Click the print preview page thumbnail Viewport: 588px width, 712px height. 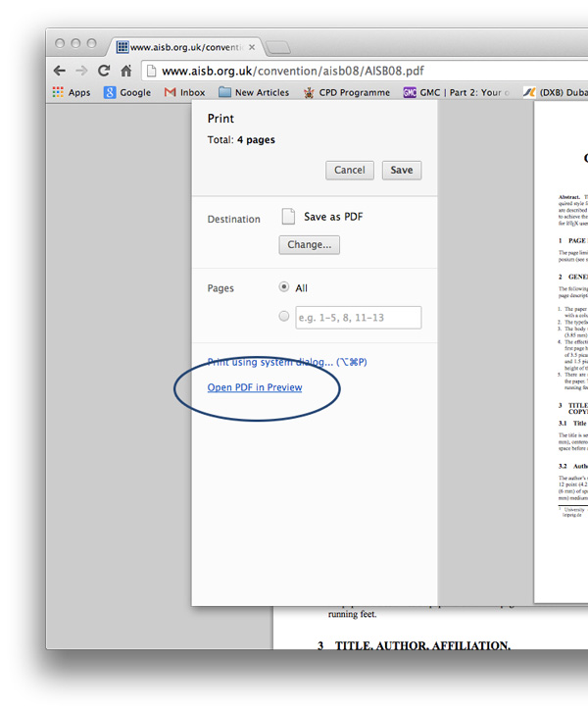561,352
